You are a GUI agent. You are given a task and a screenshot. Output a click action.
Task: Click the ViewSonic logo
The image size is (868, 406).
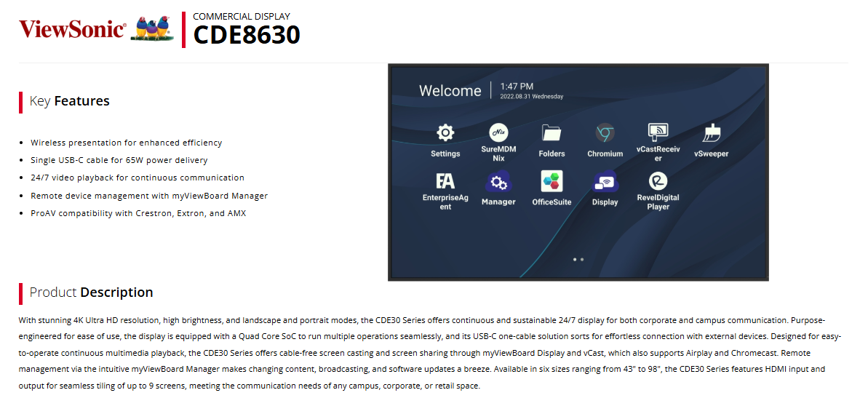tap(71, 29)
